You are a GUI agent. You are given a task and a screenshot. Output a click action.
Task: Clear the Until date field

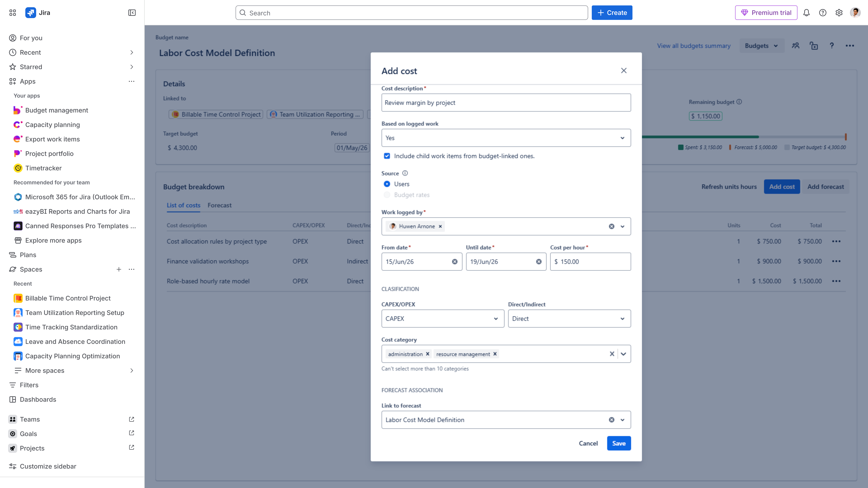tap(539, 262)
